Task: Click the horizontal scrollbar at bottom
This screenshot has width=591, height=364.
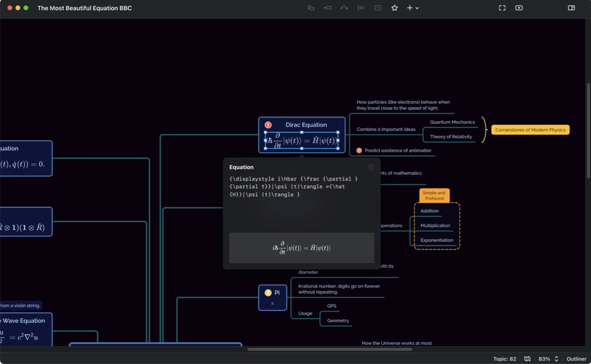Action: (x=330, y=349)
